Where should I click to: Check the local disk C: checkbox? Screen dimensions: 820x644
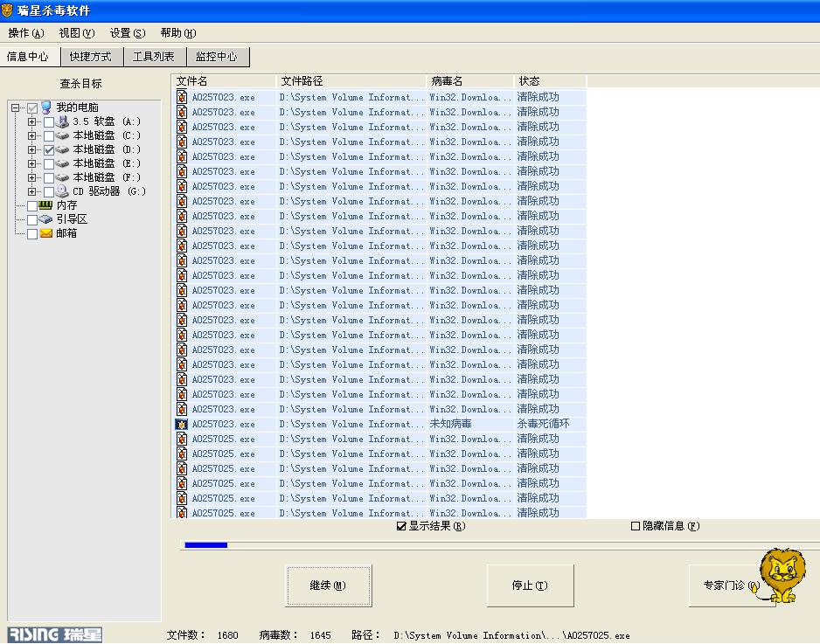[x=49, y=136]
